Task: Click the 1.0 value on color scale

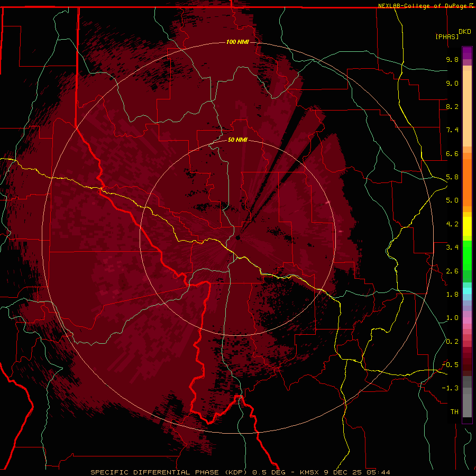Action: [x=452, y=318]
